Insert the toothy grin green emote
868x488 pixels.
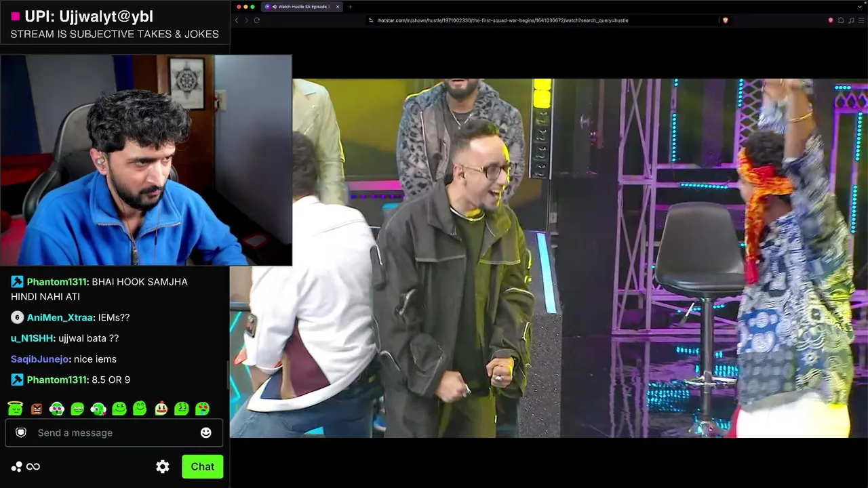[x=78, y=409]
